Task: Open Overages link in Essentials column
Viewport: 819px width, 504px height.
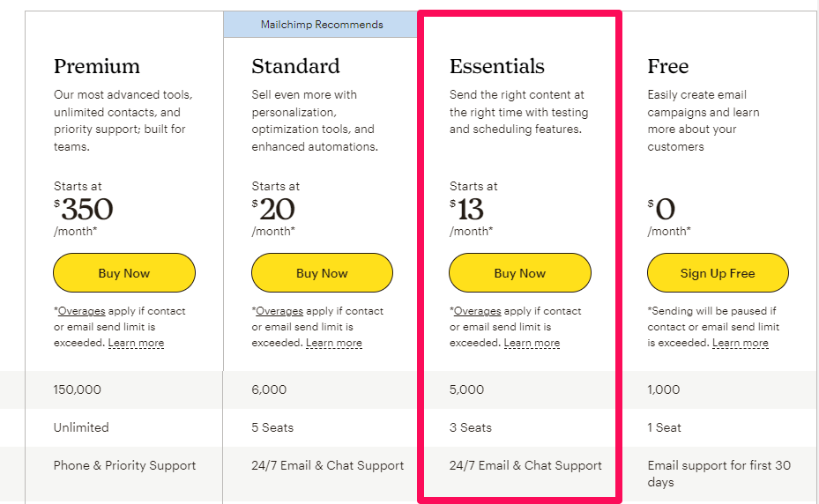Action: click(478, 311)
